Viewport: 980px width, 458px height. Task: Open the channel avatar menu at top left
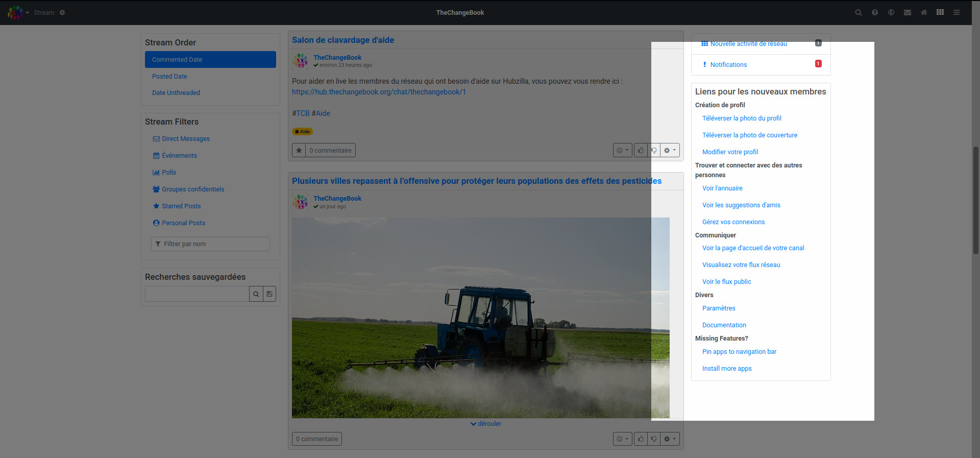(x=18, y=12)
